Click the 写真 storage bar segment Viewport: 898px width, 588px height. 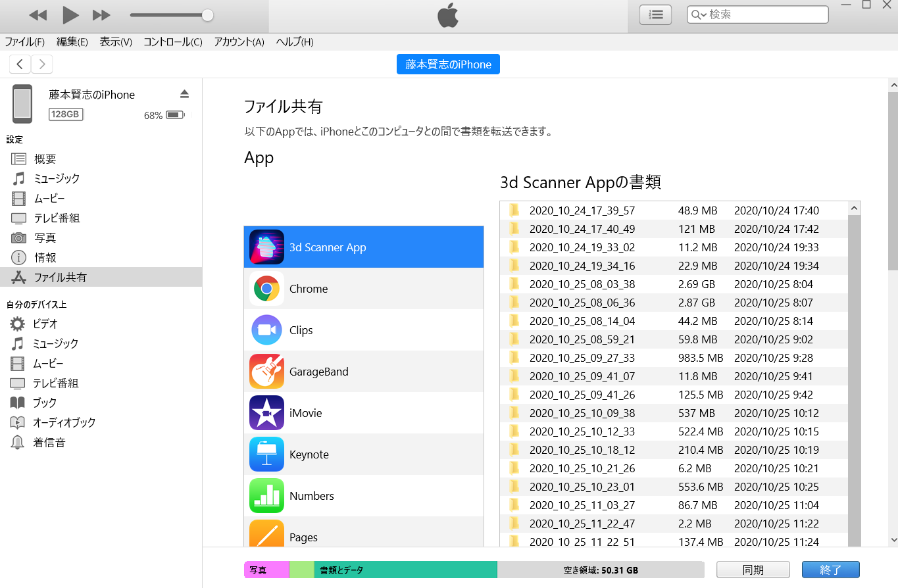[266, 570]
